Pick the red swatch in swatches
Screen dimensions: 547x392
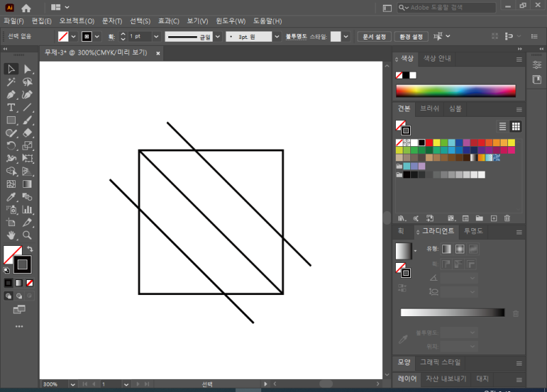click(429, 143)
